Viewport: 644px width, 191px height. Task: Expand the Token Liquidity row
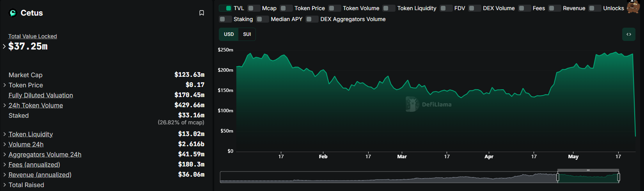tap(4, 134)
